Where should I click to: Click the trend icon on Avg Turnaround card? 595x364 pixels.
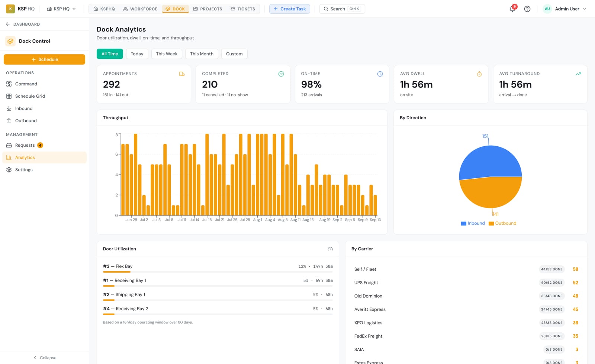pyautogui.click(x=578, y=74)
